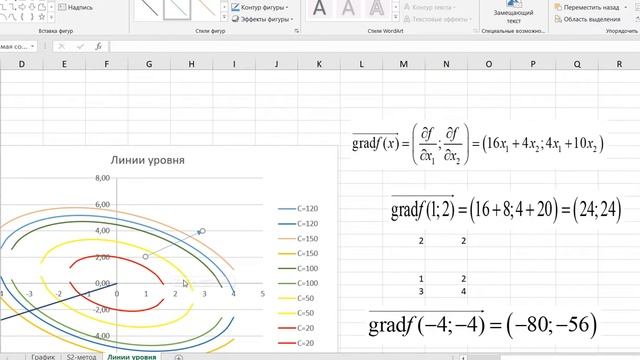Click the Эффекты фигуры icon
Screen dimensions: 640x360
point(236,19)
